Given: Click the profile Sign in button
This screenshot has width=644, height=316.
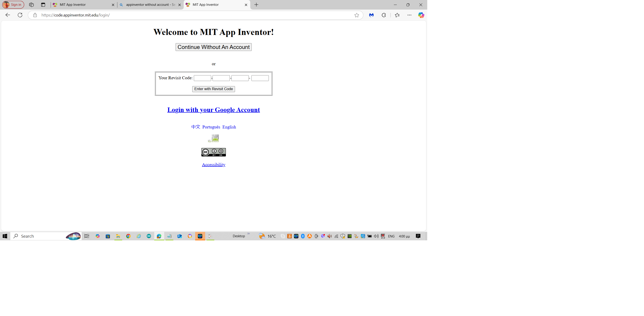Looking at the screenshot, I should 13,4.
